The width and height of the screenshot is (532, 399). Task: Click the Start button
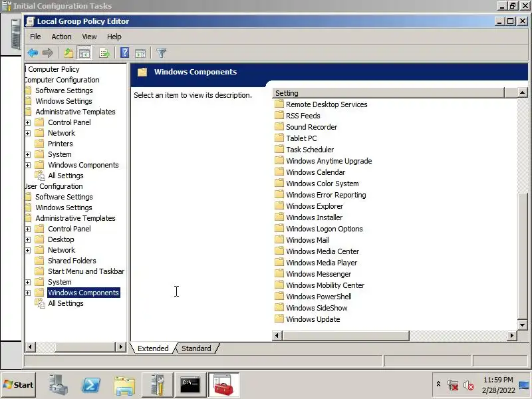pyautogui.click(x=19, y=385)
